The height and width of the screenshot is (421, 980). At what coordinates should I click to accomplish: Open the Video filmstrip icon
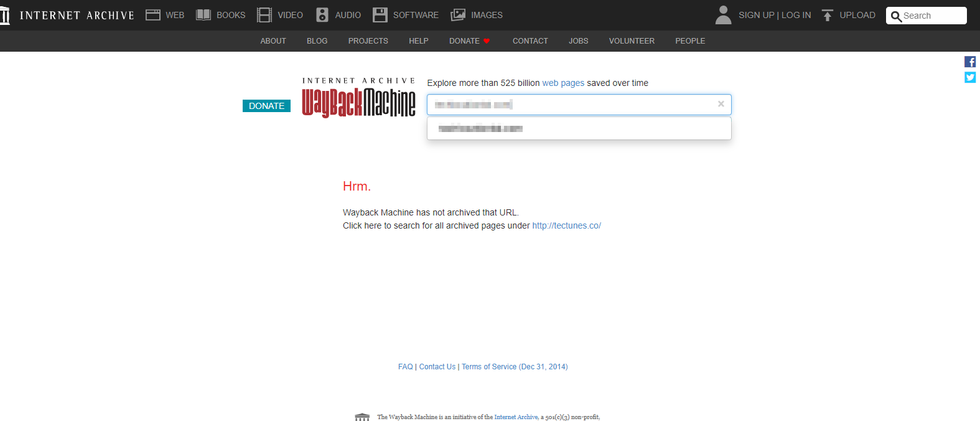tap(264, 15)
